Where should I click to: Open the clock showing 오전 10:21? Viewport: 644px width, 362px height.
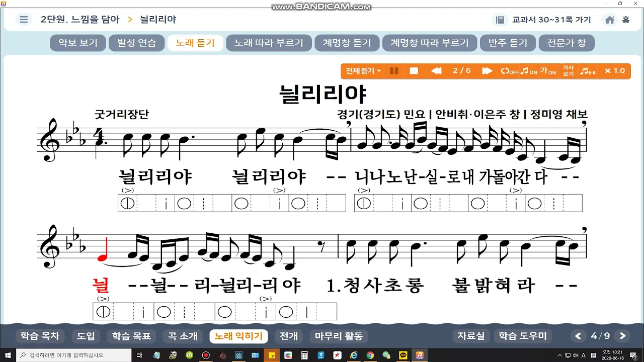tap(612, 355)
